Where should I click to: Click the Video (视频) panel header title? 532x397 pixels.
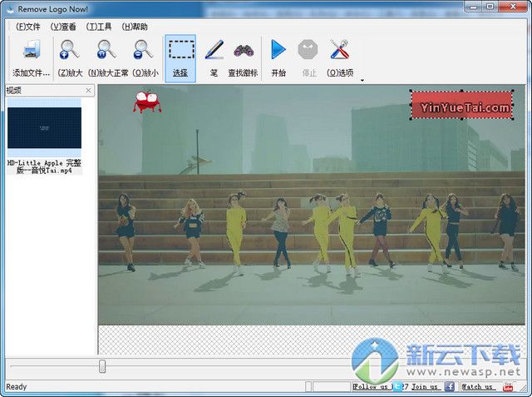[x=14, y=91]
